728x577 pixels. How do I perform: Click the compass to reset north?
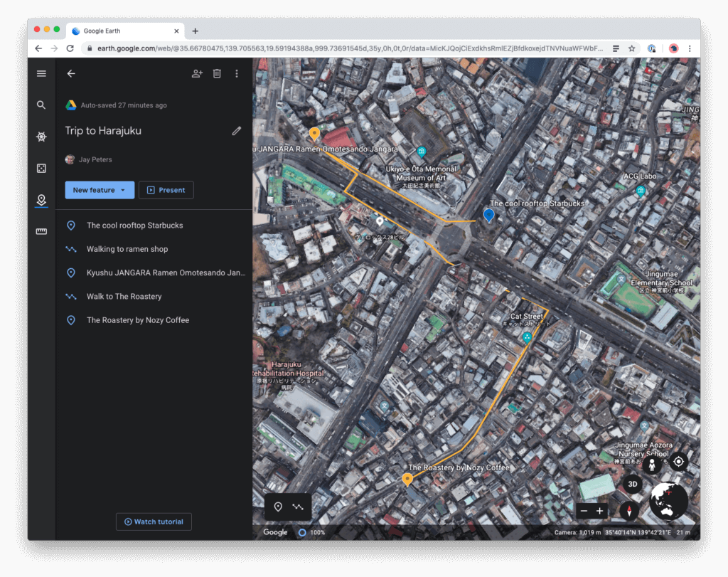629,510
